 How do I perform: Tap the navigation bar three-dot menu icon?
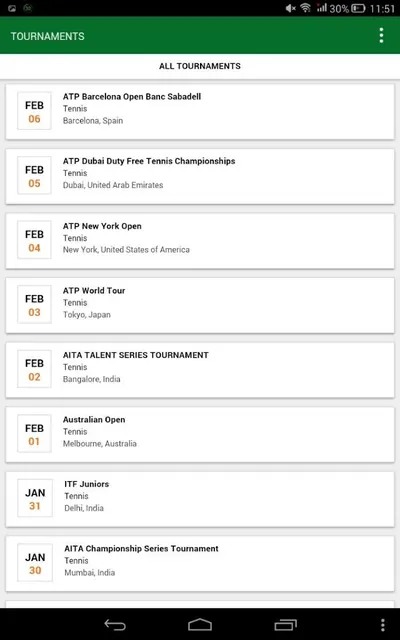click(382, 625)
